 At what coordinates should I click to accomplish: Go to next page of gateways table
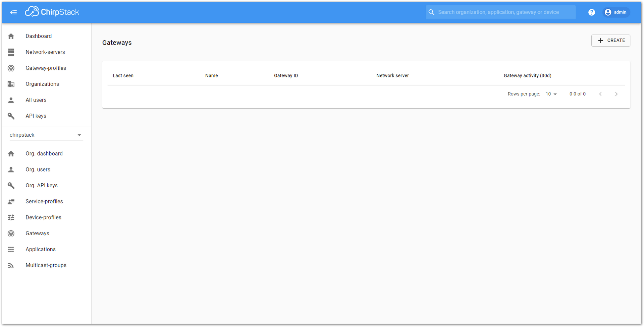coord(616,94)
